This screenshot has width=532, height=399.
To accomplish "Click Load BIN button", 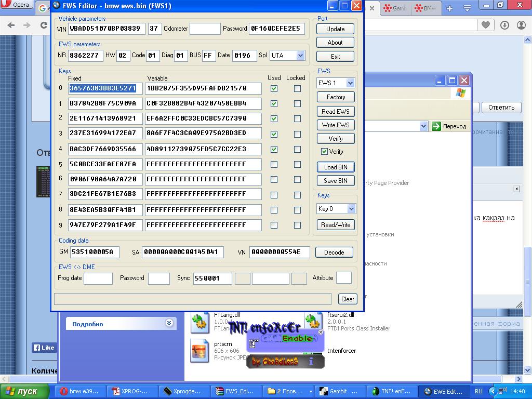I will 336,167.
